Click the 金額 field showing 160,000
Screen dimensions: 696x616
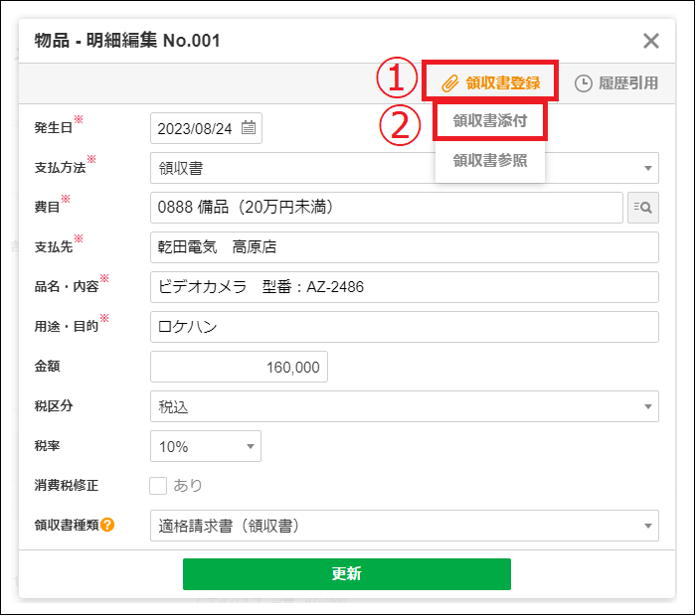point(239,367)
